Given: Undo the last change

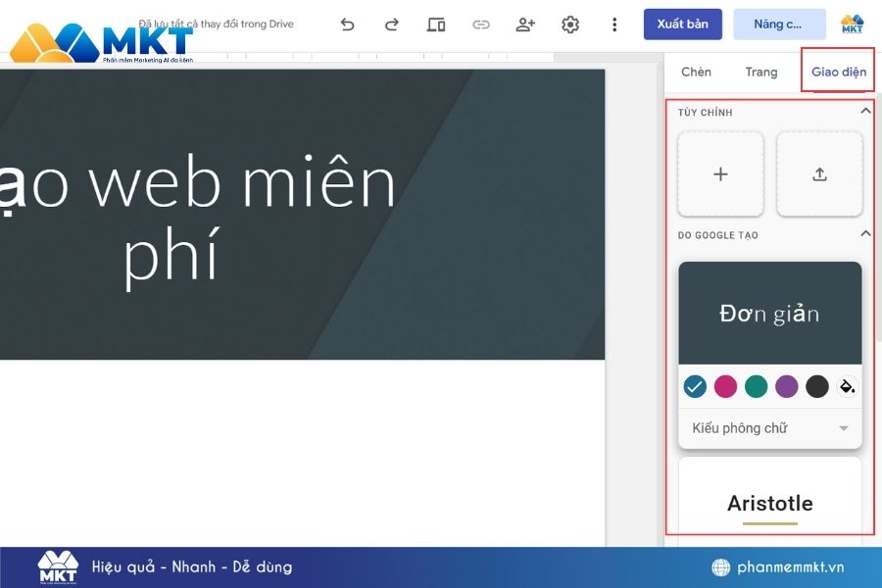Looking at the screenshot, I should pos(347,24).
